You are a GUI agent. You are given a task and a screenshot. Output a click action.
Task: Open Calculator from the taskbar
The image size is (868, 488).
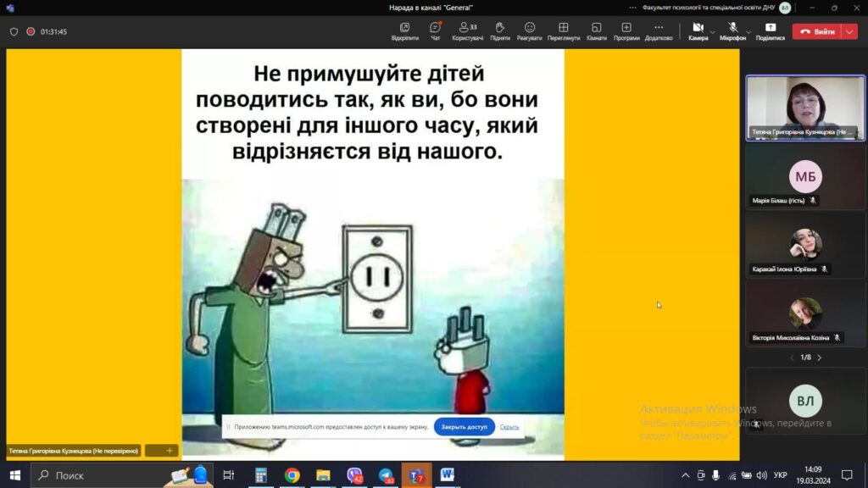click(x=261, y=475)
